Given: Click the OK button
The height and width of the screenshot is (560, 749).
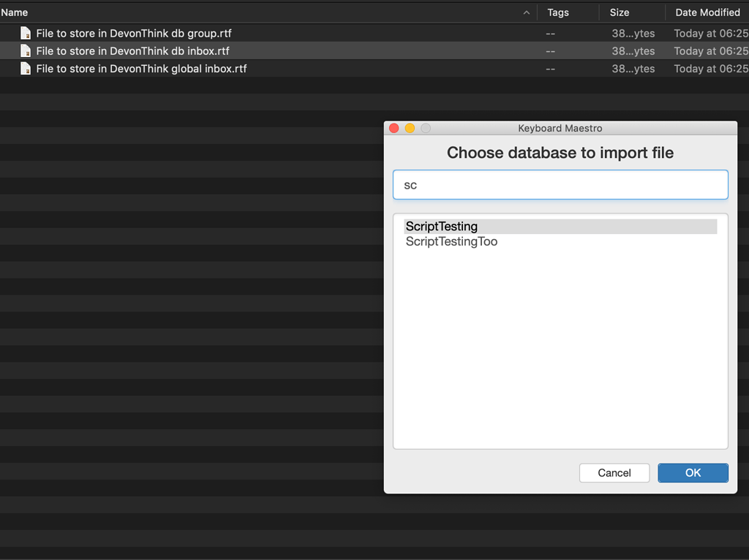Looking at the screenshot, I should (693, 472).
